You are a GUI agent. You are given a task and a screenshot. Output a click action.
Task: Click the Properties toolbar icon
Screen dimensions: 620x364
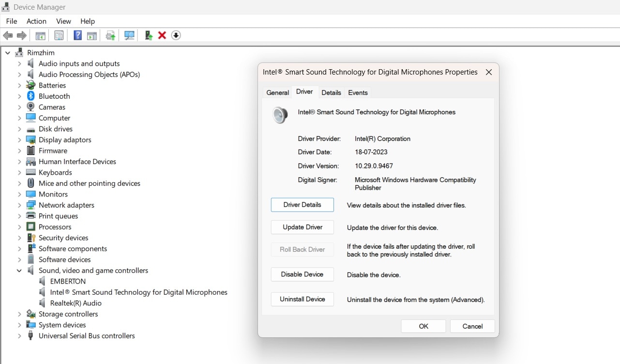(x=59, y=35)
